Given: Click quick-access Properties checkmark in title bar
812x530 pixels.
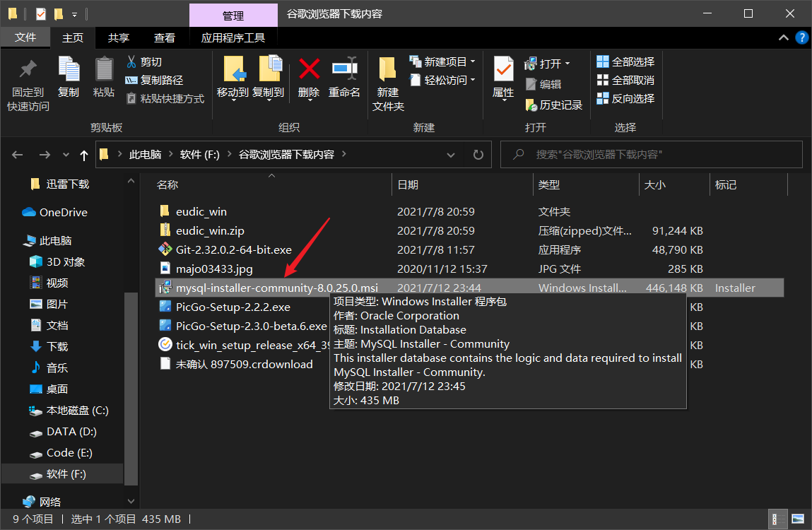Looking at the screenshot, I should tap(41, 13).
